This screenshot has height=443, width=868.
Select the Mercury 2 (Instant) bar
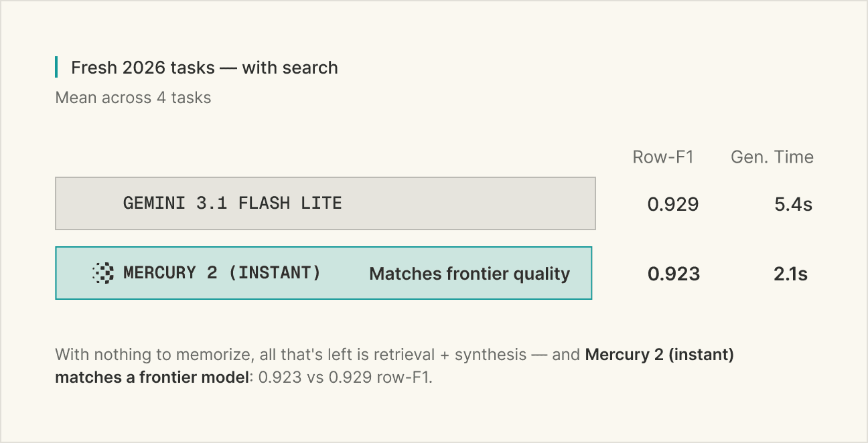coord(323,273)
